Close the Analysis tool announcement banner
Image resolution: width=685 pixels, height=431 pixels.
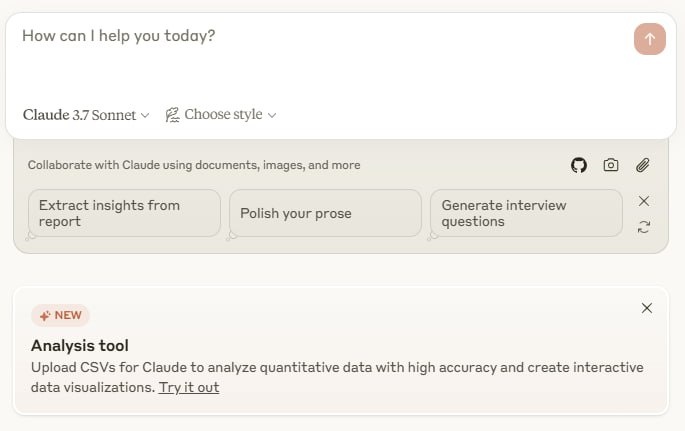click(x=647, y=308)
